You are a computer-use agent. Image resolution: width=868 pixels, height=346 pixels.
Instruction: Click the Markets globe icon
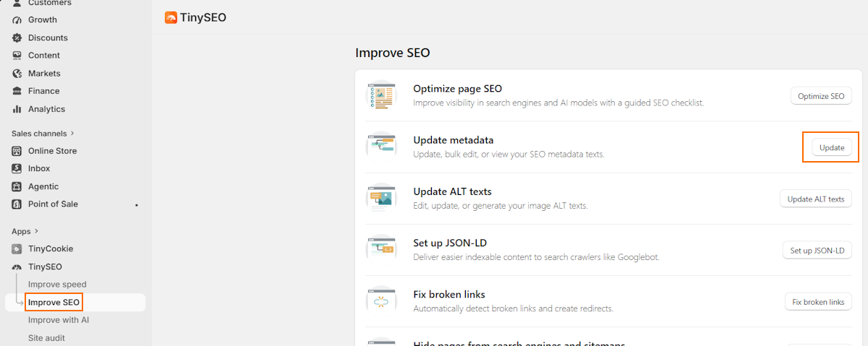click(x=17, y=74)
